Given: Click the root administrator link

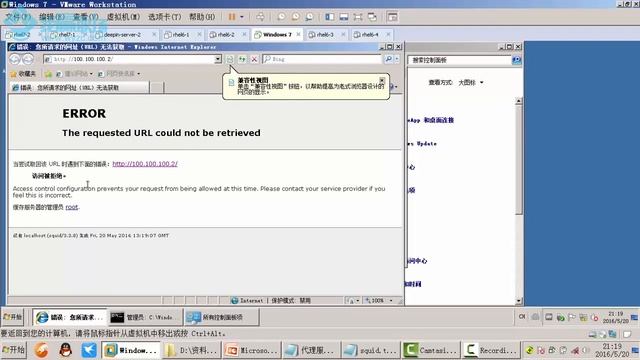Looking at the screenshot, I should click(71, 207).
